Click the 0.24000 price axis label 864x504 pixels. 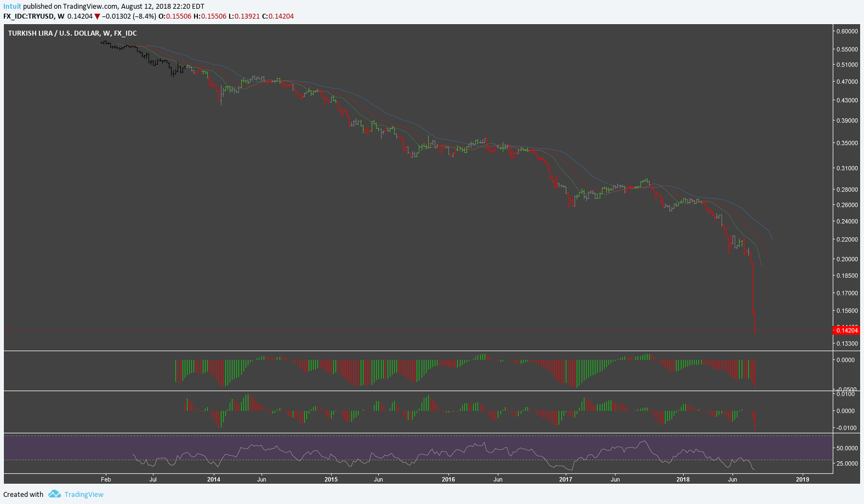(x=847, y=221)
